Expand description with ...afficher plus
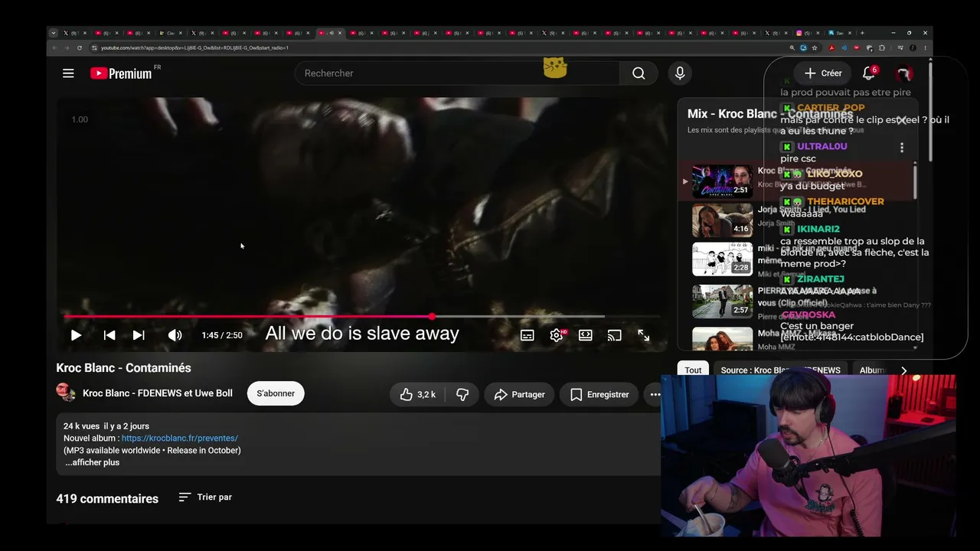The height and width of the screenshot is (551, 980). 92,463
